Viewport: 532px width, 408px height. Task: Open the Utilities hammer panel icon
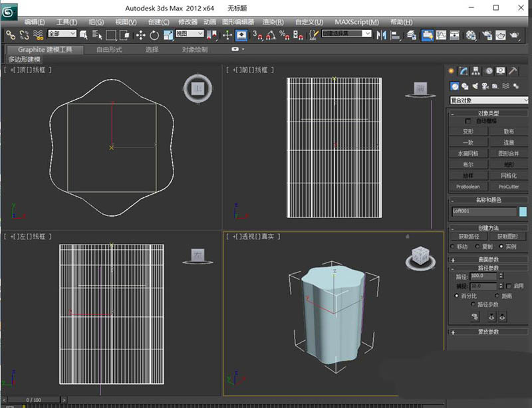[x=514, y=70]
